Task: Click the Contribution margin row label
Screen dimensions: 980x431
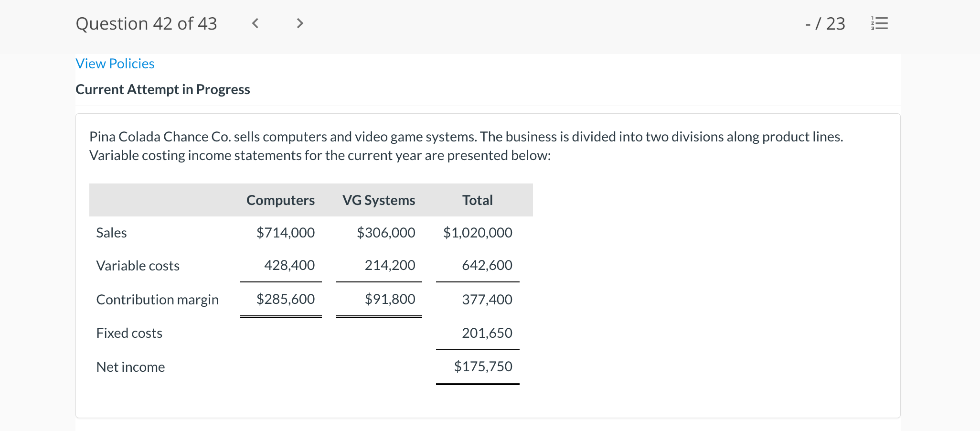Action: (158, 300)
